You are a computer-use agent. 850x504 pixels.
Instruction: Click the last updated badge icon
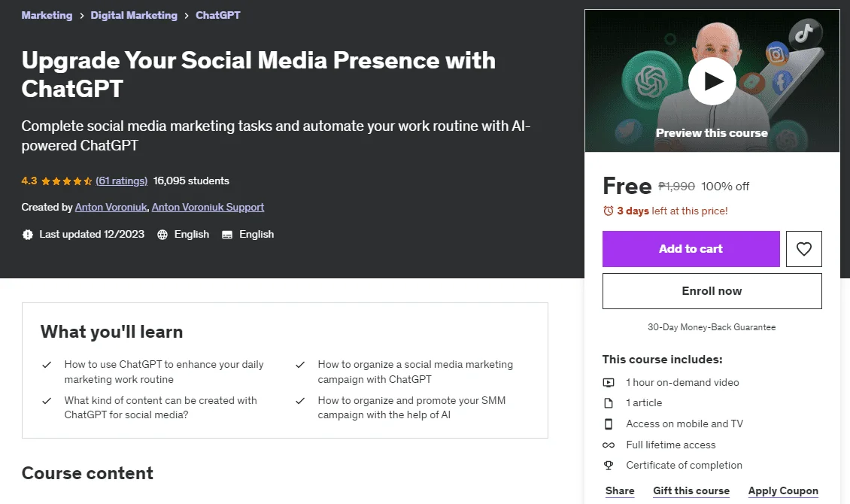28,235
